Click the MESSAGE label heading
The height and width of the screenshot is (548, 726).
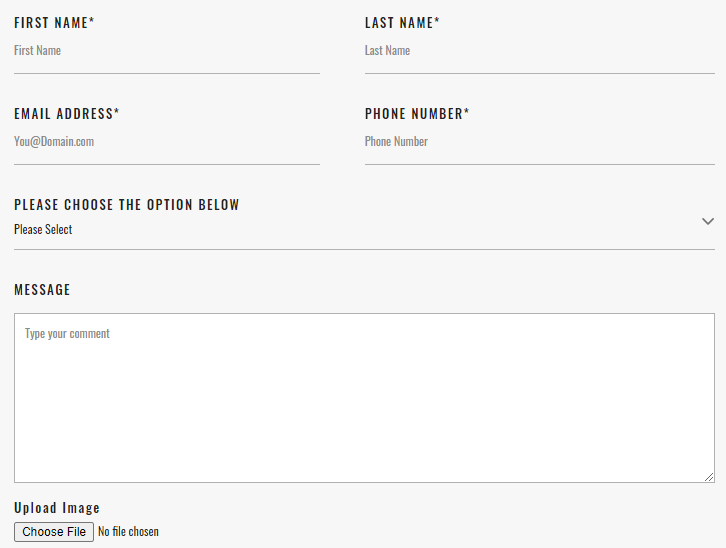coord(42,290)
